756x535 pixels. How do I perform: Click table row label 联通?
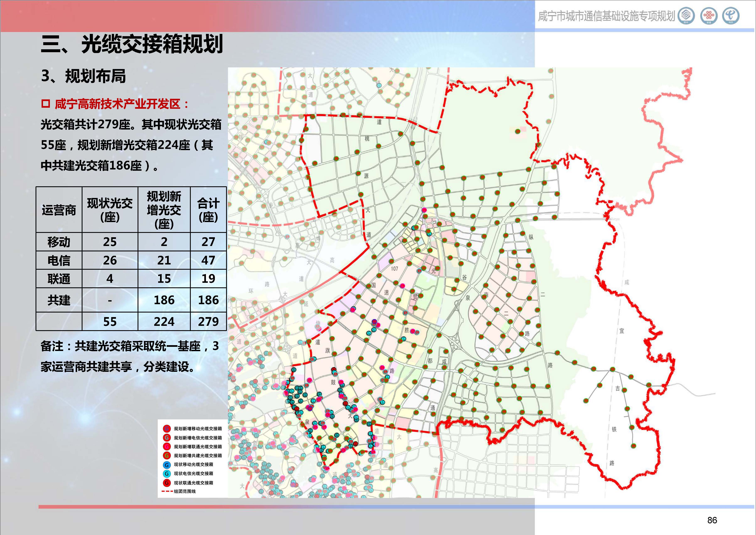point(59,279)
